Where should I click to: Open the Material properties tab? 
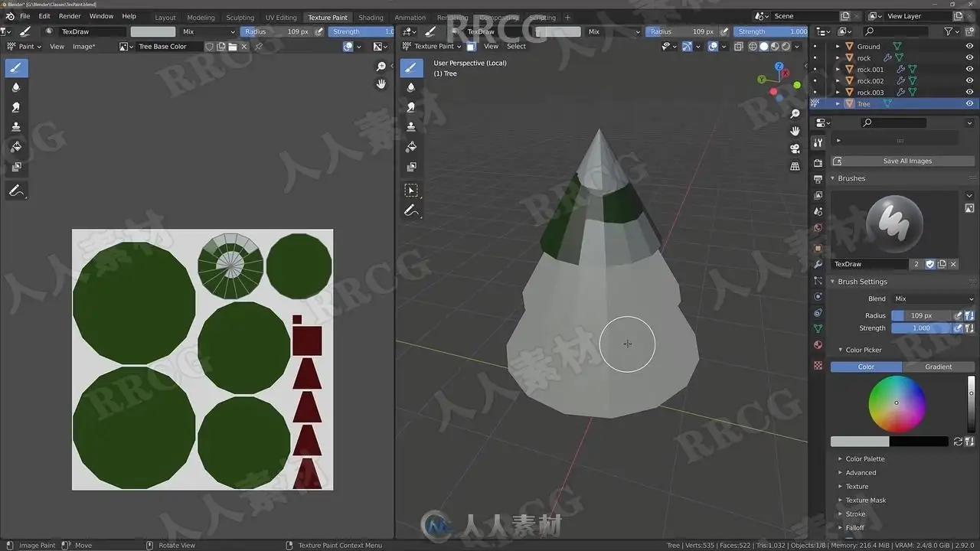click(818, 345)
